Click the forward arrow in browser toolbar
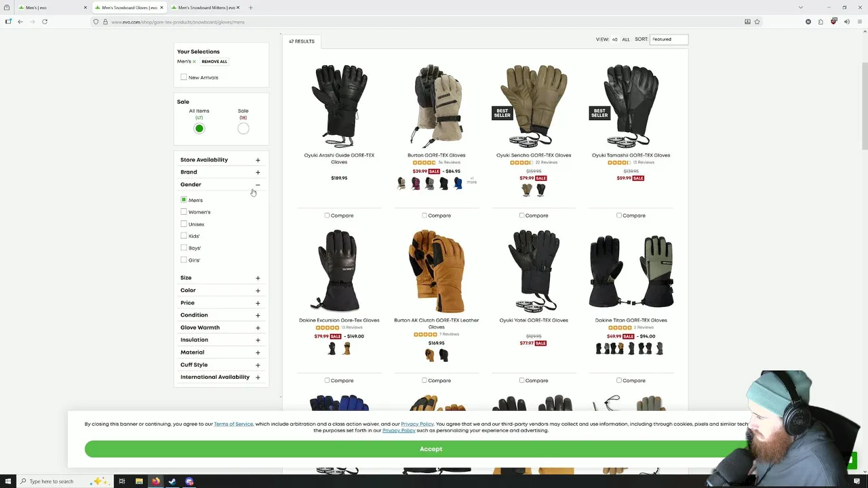This screenshot has height=488, width=868. point(32,22)
